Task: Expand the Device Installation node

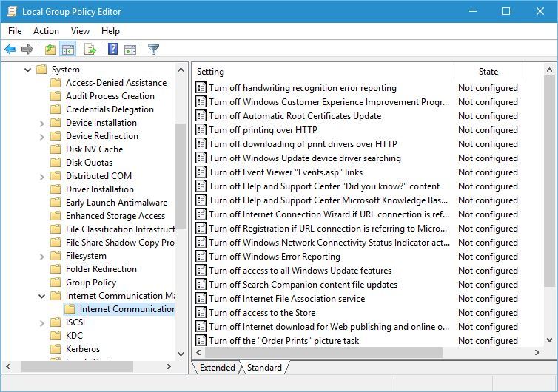Action: coord(42,124)
